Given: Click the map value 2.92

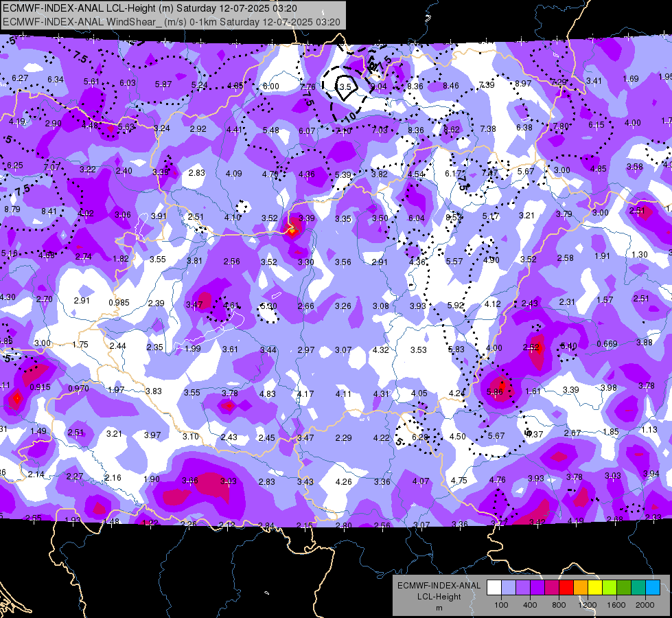Looking at the screenshot, I should tap(198, 128).
